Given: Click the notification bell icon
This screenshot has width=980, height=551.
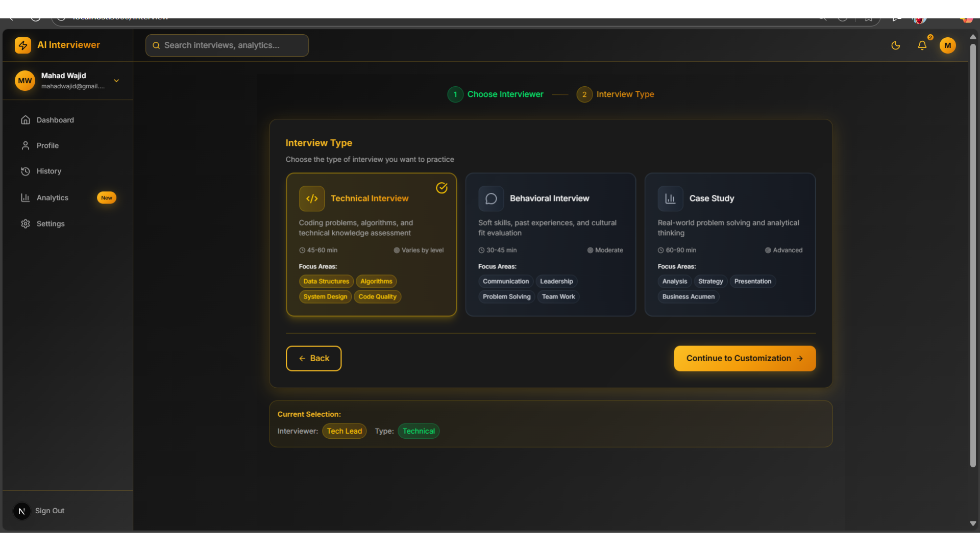Looking at the screenshot, I should tap(922, 45).
